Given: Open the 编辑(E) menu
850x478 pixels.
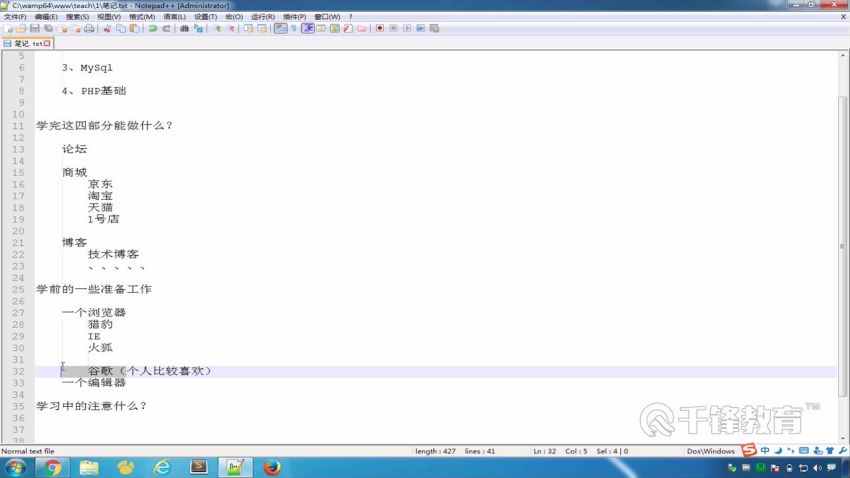Looking at the screenshot, I should click(x=46, y=17).
